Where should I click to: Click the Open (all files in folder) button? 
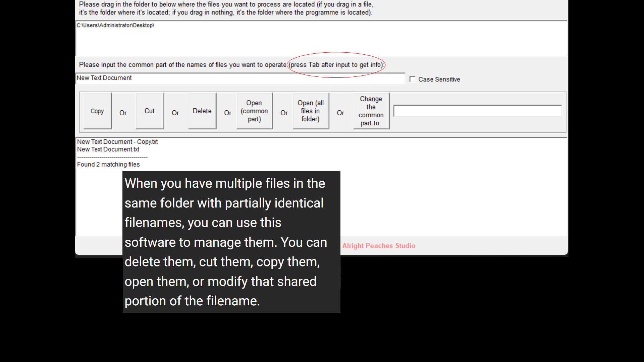tap(310, 111)
